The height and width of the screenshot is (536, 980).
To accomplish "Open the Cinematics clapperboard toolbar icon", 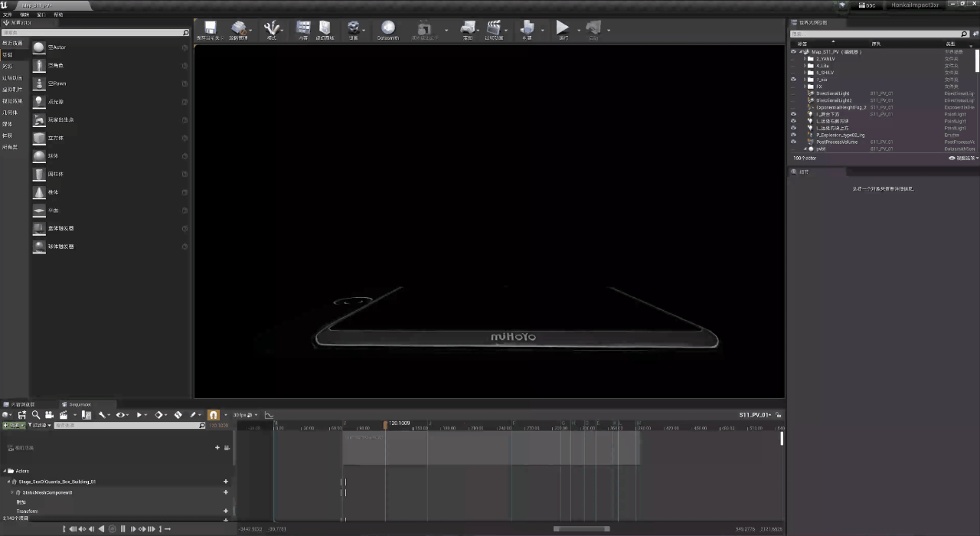I will pyautogui.click(x=493, y=28).
